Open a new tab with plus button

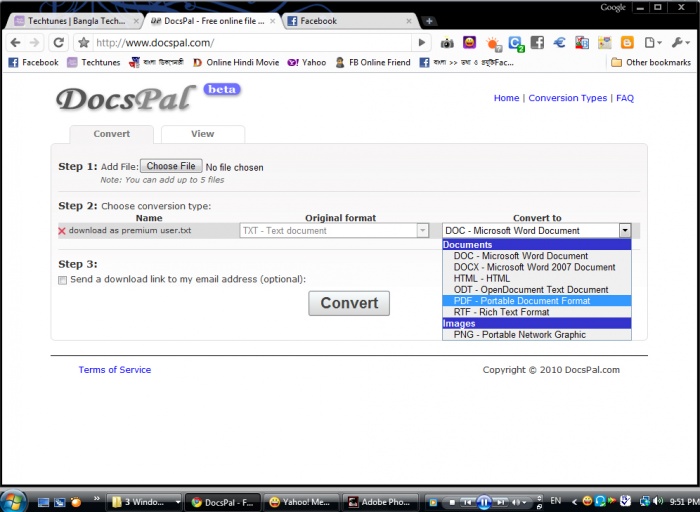[x=429, y=21]
